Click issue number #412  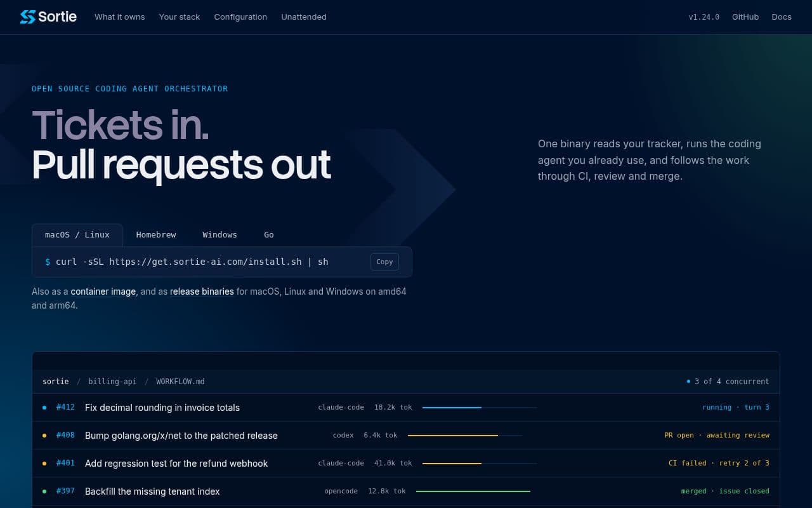pyautogui.click(x=65, y=407)
